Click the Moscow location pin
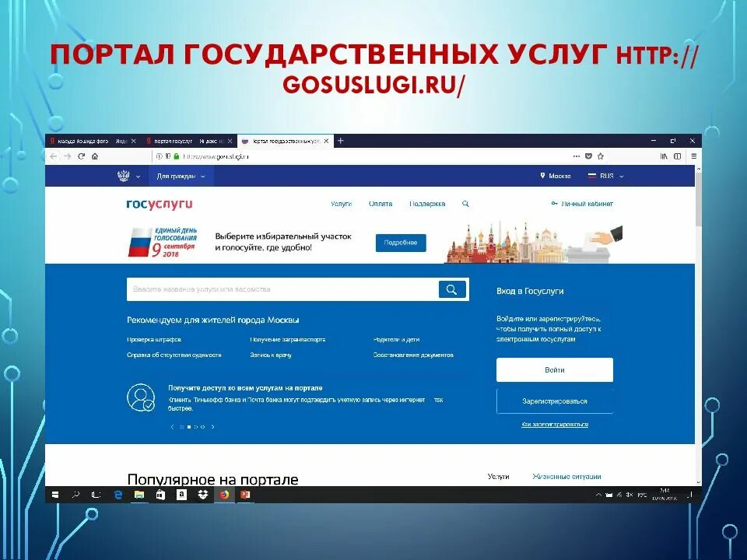The image size is (747, 560). [542, 176]
